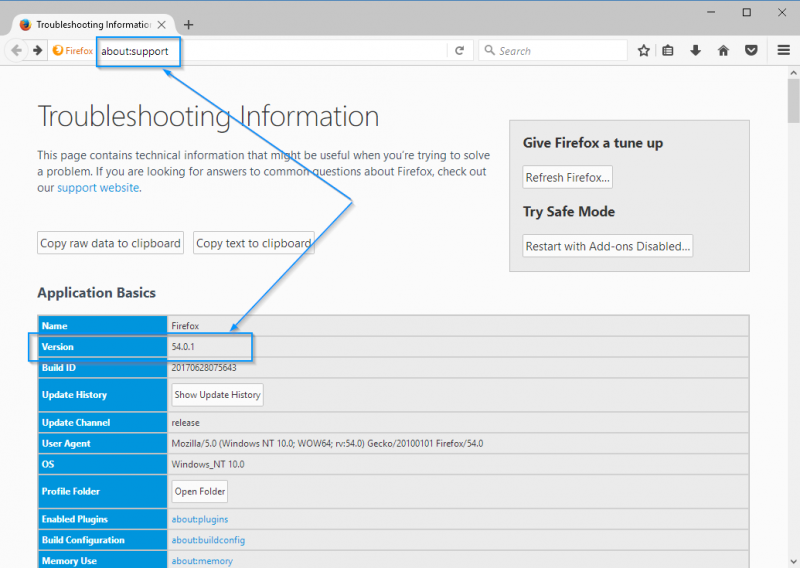The width and height of the screenshot is (800, 568).
Task: Click the scrollbar up arrow
Action: [793, 72]
